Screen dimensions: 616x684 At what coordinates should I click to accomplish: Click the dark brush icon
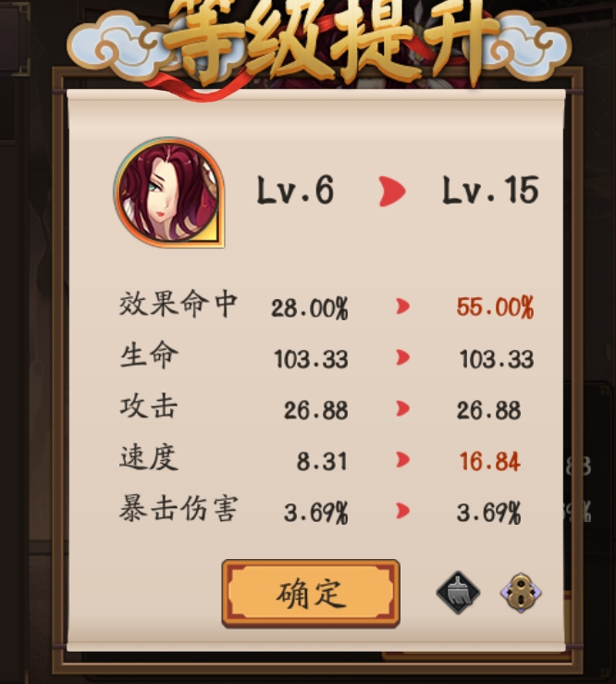click(x=458, y=592)
